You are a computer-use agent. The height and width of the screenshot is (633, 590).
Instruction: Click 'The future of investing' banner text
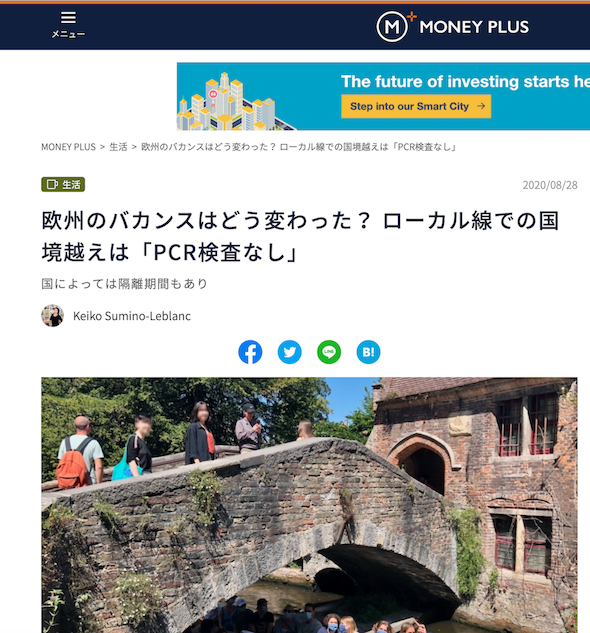coord(465,82)
